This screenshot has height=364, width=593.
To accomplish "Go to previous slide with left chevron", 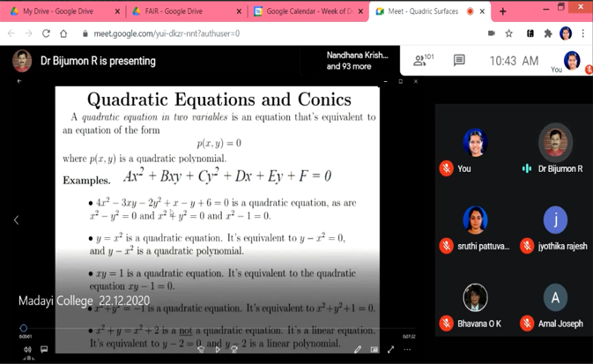I will (x=16, y=219).
